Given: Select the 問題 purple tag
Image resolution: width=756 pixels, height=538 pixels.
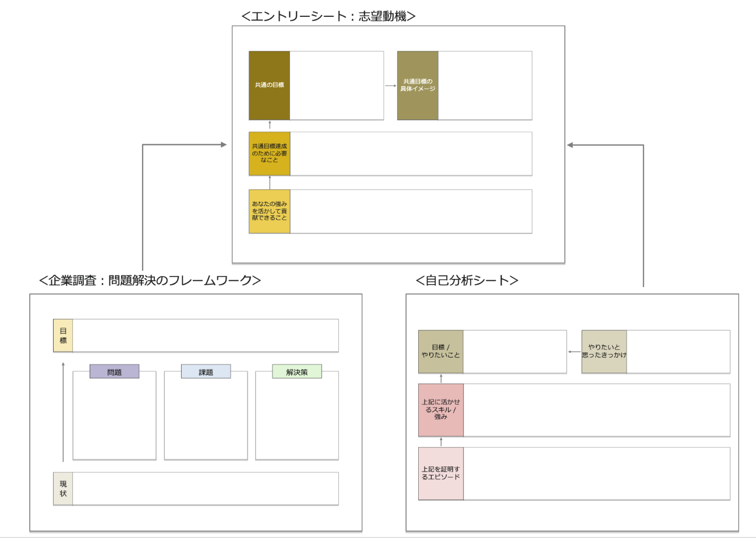Looking at the screenshot, I should pyautogui.click(x=114, y=371).
